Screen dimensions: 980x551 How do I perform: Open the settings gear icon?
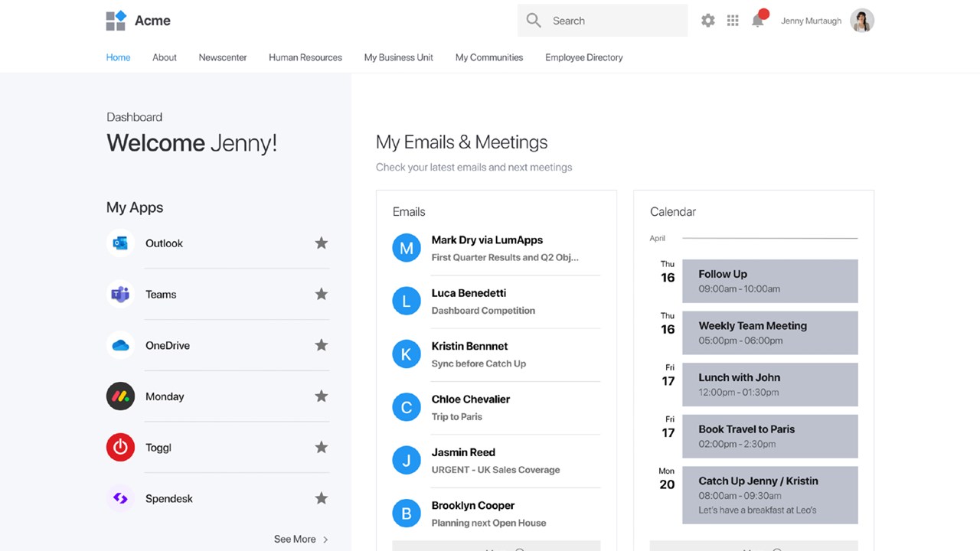[708, 21]
